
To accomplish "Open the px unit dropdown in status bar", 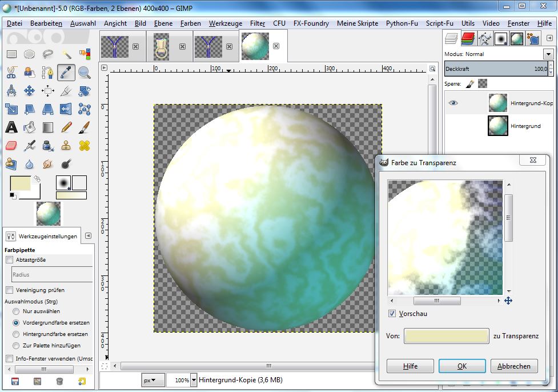I will [x=153, y=380].
